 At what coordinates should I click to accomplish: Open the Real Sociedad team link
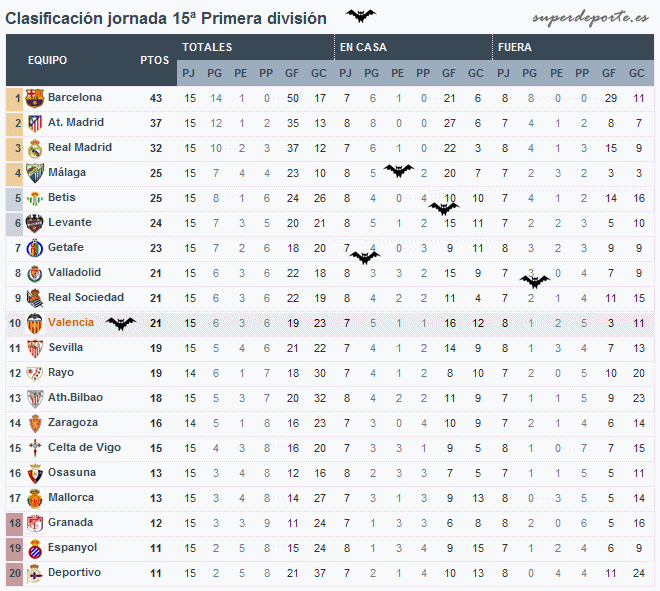click(86, 297)
